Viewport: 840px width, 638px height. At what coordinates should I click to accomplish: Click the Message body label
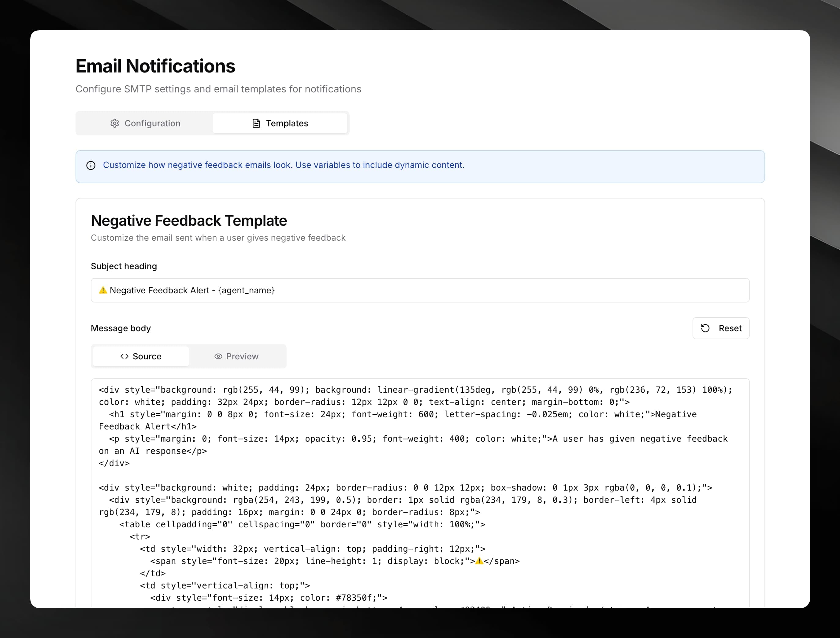(121, 328)
